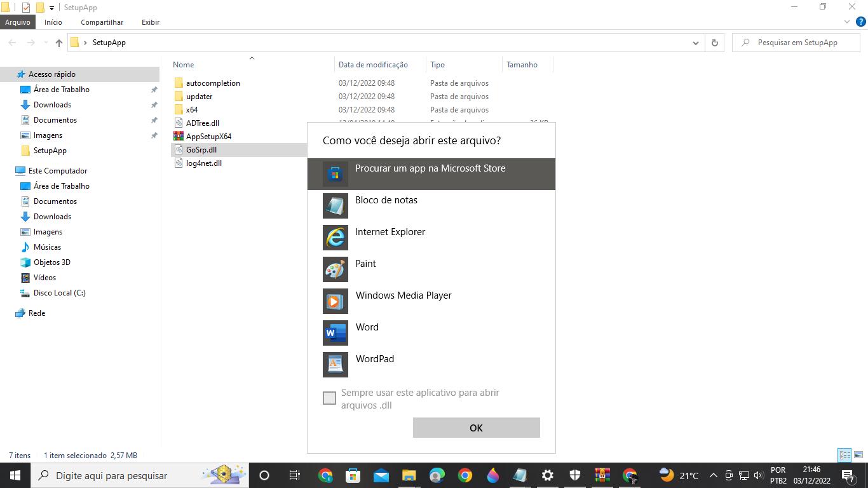
Task: Expand the address bar history dropdown
Action: coord(695,43)
